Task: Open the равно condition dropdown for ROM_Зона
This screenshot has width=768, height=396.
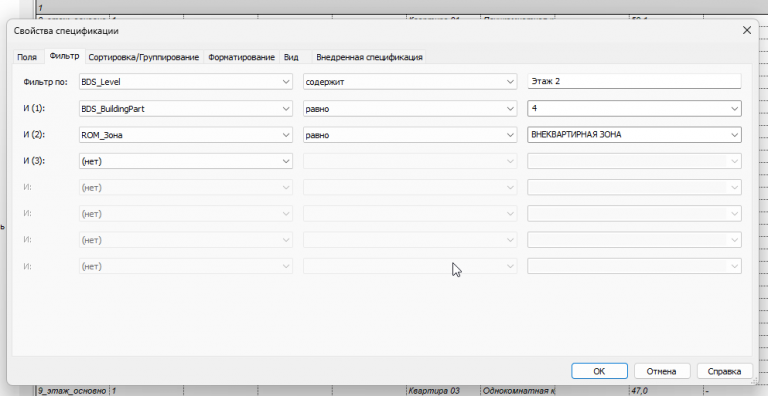Action: pos(409,135)
